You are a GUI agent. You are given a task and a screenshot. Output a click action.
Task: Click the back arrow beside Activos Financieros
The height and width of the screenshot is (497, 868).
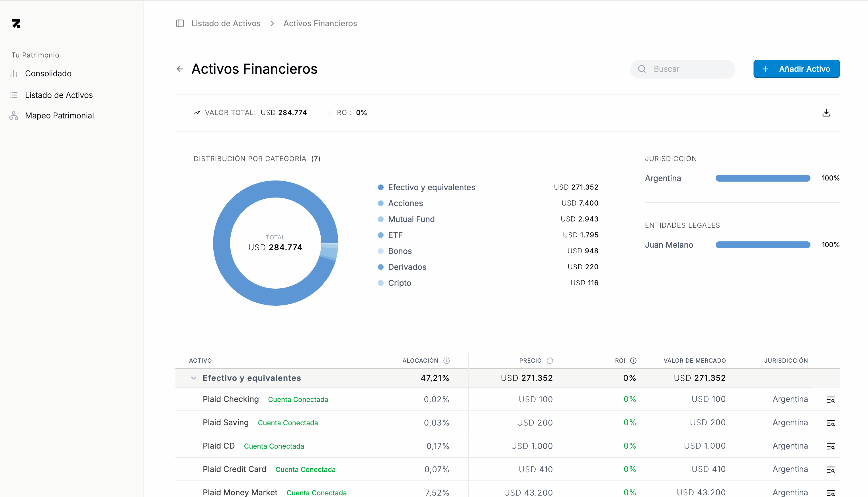[x=180, y=69]
